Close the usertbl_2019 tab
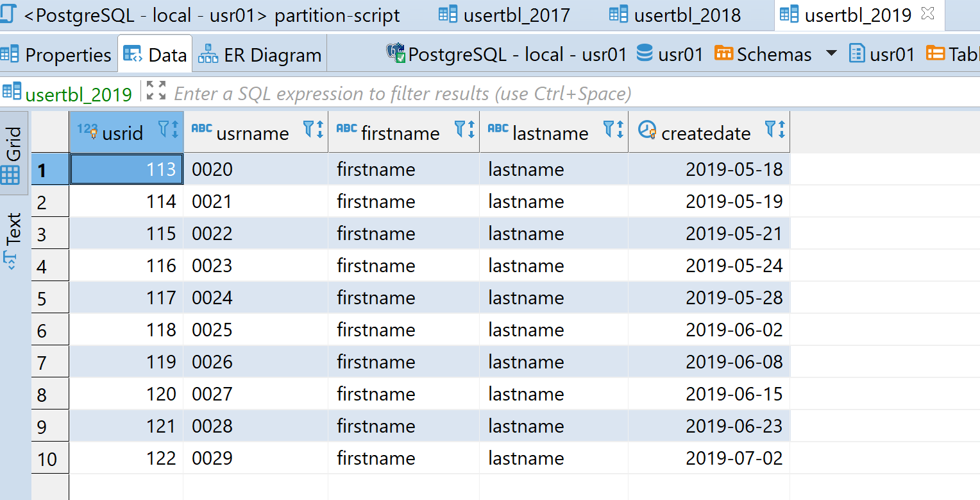 (927, 14)
